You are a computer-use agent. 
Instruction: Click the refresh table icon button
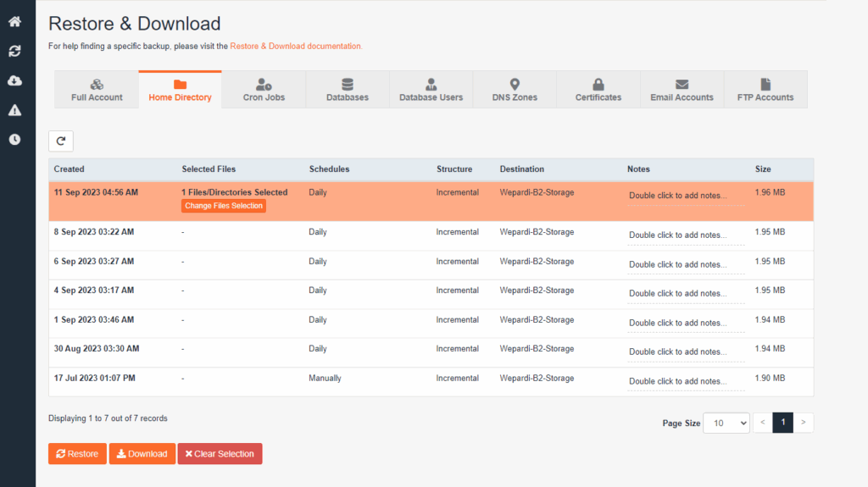tap(61, 141)
